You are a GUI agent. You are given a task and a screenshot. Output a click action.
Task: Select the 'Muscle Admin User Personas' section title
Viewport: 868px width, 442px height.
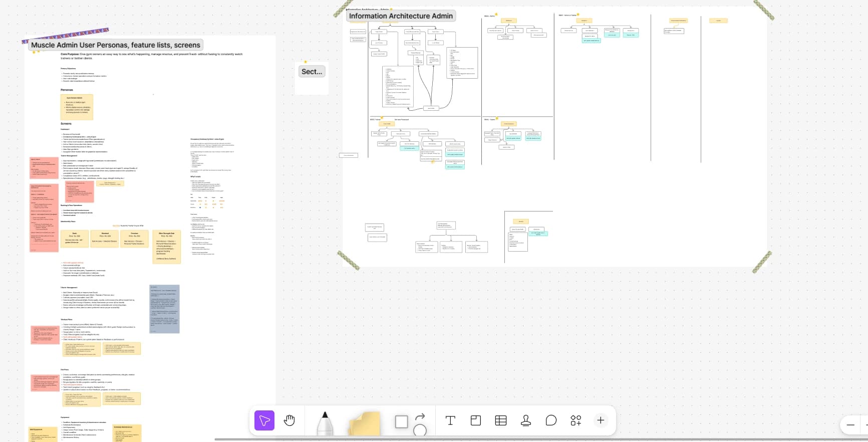[115, 45]
